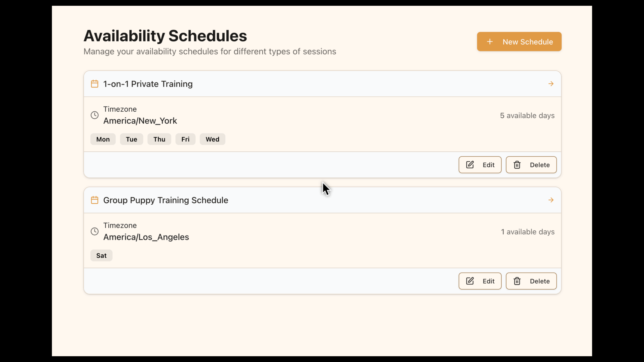Click the trash icon on the first Delete button
Image resolution: width=644 pixels, height=362 pixels.
point(517,165)
